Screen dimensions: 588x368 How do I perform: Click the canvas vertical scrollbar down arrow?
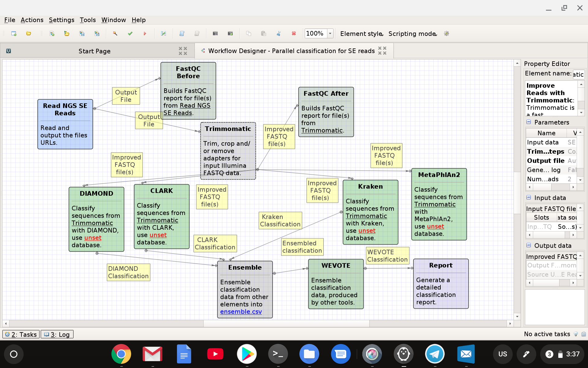517,316
